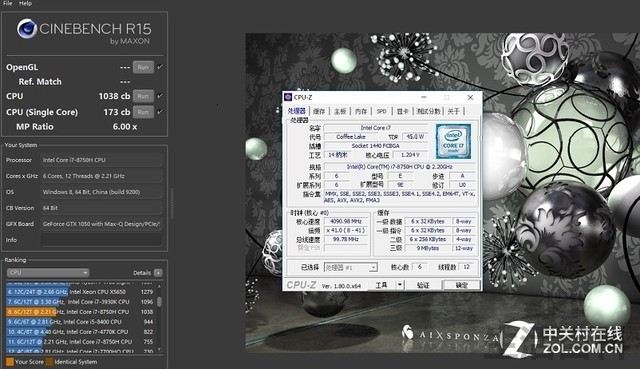Click the CB Version 64 Bit field
Viewport: 640px width, 369px height.
(101, 208)
